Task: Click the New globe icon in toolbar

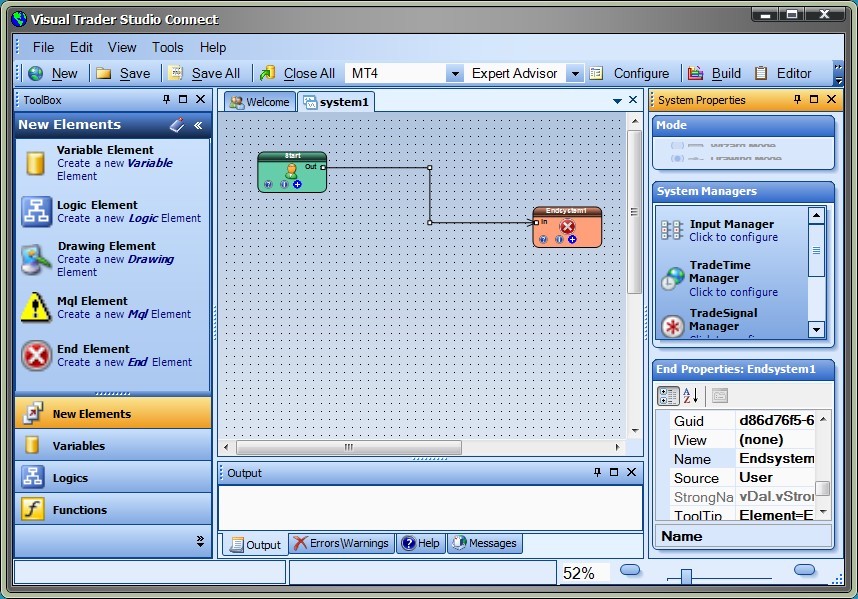Action: (36, 73)
